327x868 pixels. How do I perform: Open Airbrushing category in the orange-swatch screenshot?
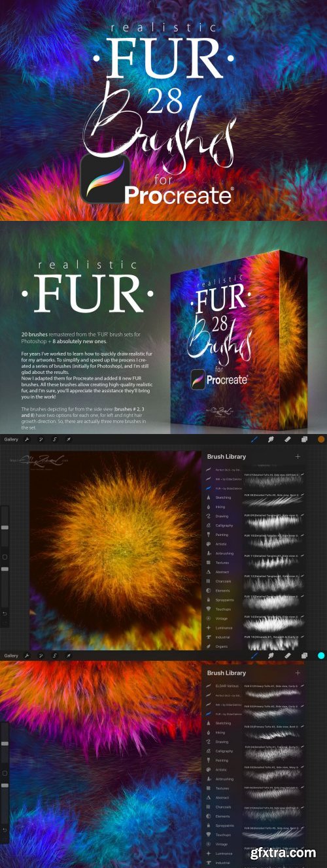pos(219,553)
